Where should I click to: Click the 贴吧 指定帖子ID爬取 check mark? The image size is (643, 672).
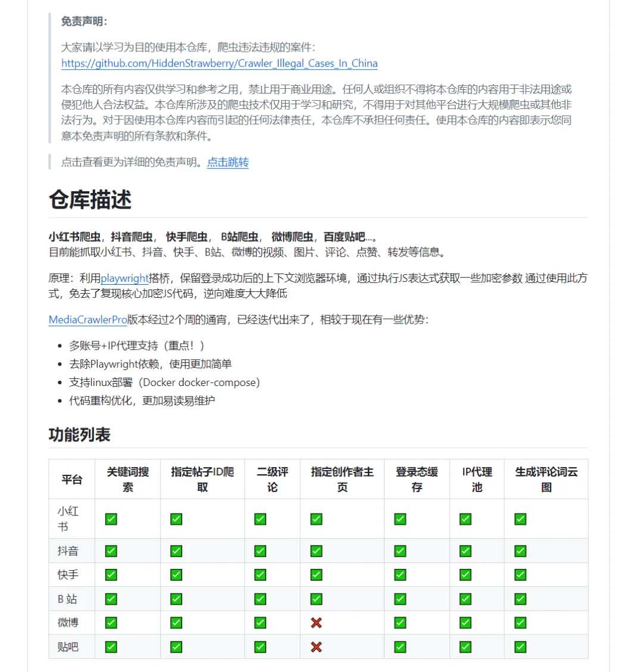pyautogui.click(x=176, y=647)
